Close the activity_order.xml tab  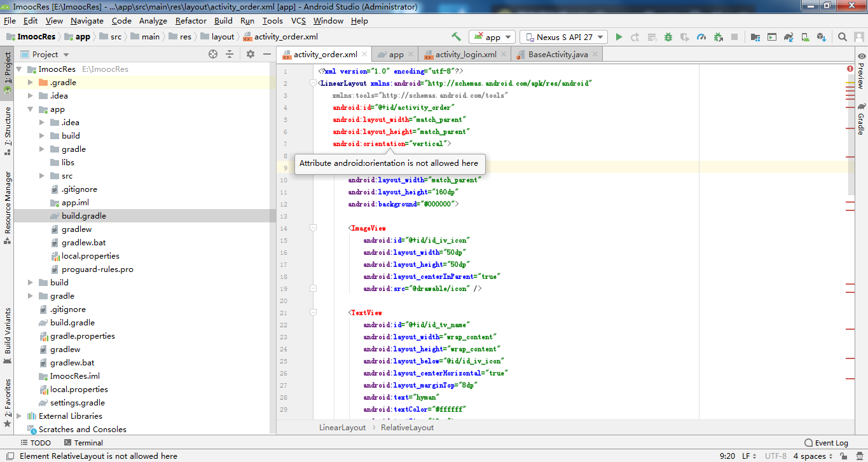point(364,55)
